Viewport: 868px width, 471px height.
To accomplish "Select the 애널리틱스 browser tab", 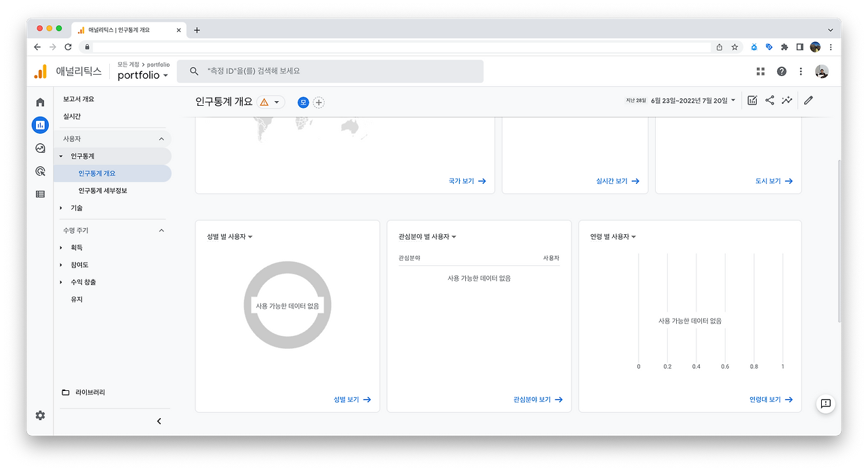I will (x=129, y=30).
